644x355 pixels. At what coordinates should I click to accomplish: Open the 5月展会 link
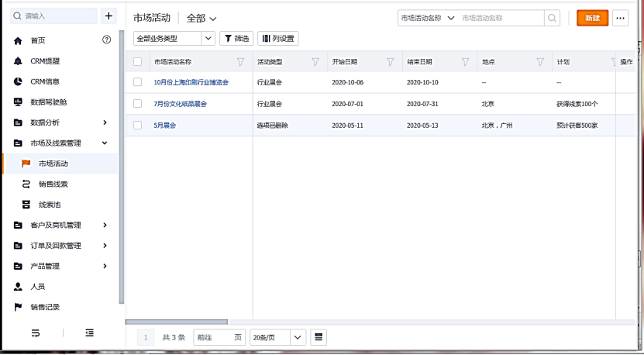pos(165,126)
